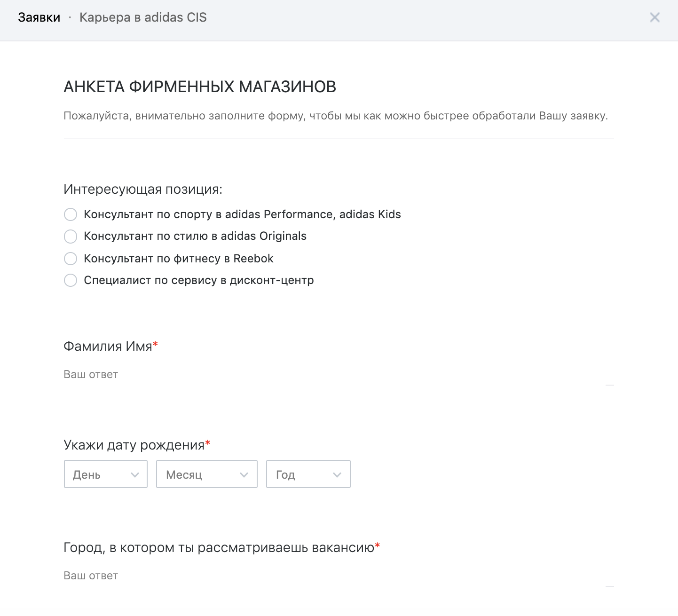
Task: Click the Пожалуйста, внимательно заполните форму text
Action: coord(336,116)
